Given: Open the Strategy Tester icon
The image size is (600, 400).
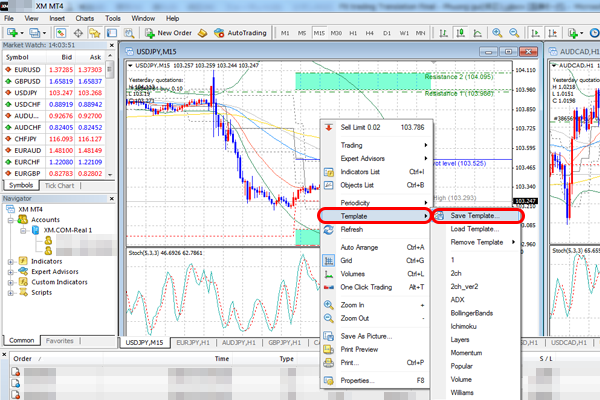Looking at the screenshot, I should 129,33.
